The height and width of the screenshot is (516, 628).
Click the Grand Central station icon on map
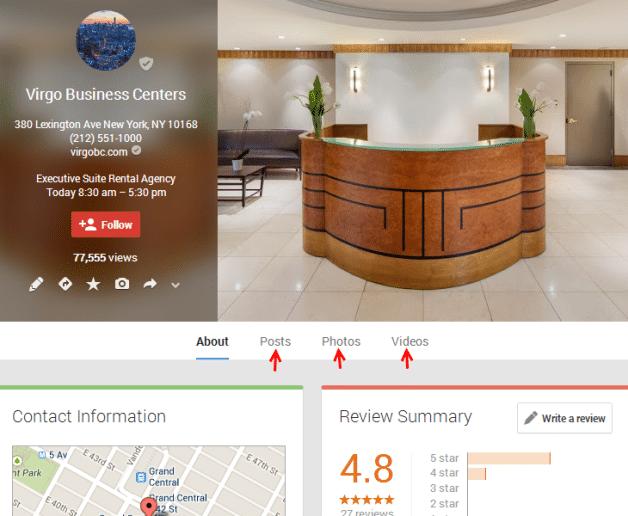point(141,477)
